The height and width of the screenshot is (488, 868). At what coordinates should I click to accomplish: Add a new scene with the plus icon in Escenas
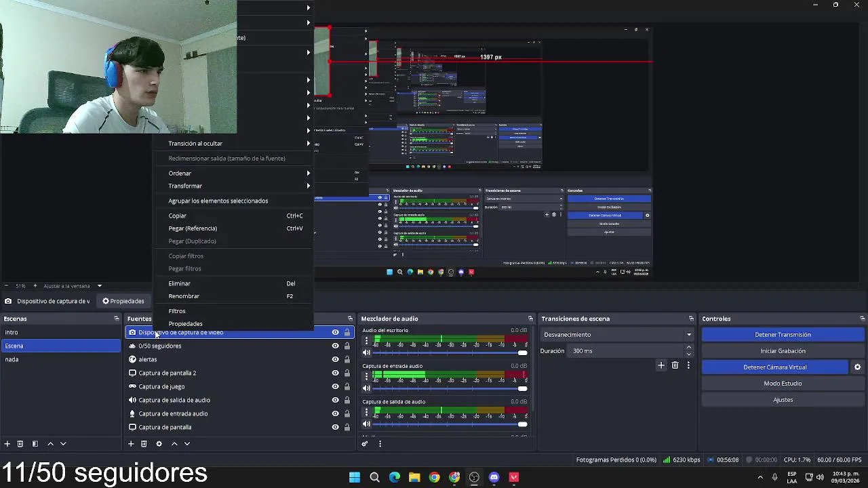pyautogui.click(x=7, y=444)
